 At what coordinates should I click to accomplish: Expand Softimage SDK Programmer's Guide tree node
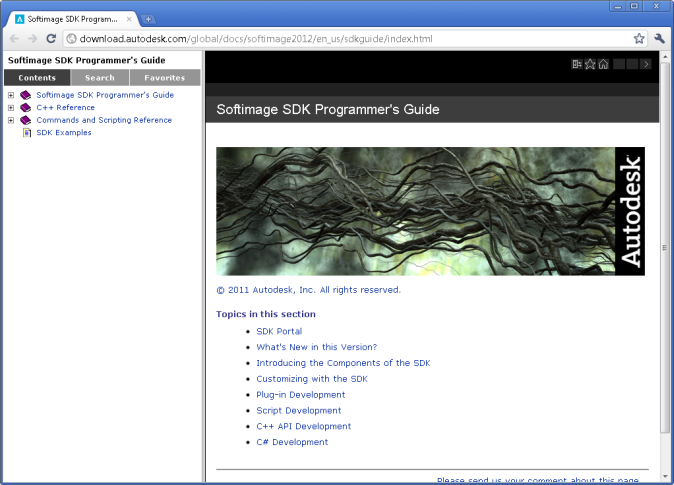[11, 95]
